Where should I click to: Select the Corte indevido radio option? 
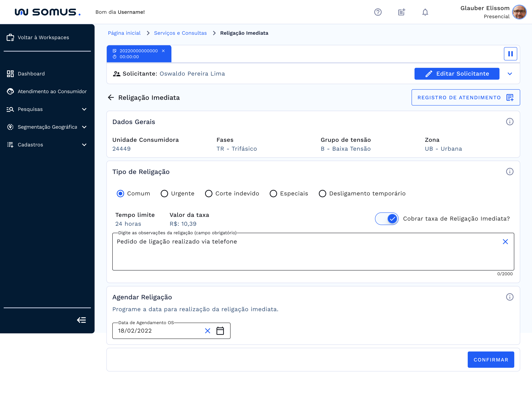tap(209, 194)
